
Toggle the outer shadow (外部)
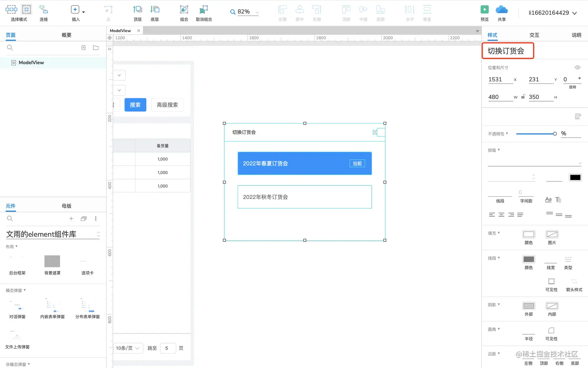pyautogui.click(x=528, y=306)
